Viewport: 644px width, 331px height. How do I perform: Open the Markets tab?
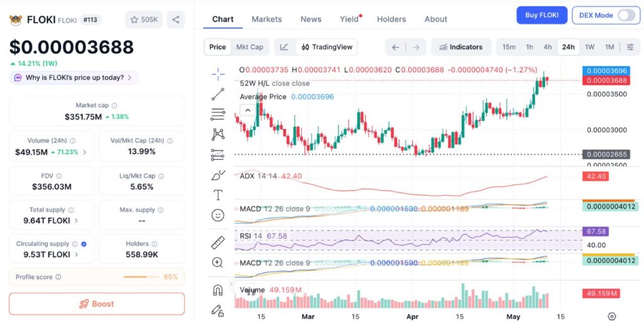pyautogui.click(x=267, y=20)
